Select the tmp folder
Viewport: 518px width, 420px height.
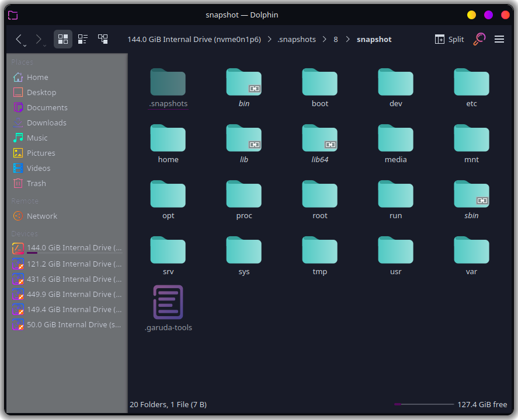coord(320,250)
